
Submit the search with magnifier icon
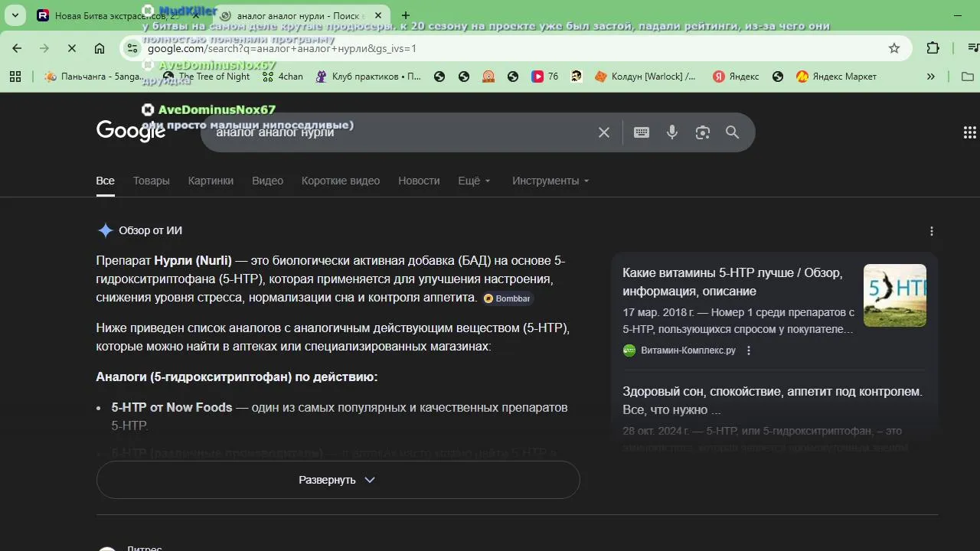tap(733, 132)
